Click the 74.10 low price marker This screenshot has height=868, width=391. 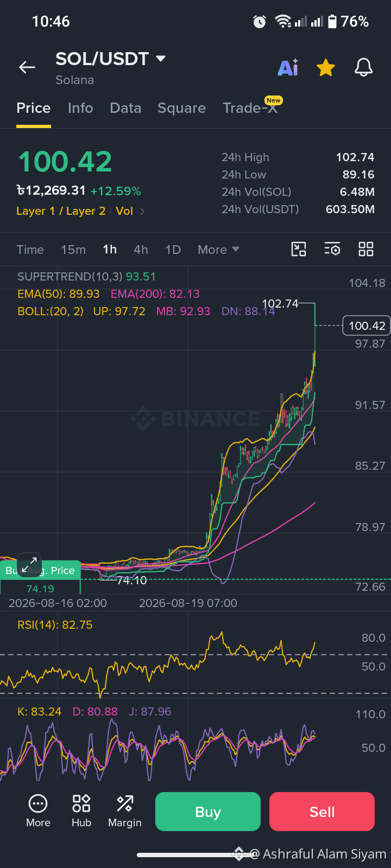pyautogui.click(x=131, y=580)
